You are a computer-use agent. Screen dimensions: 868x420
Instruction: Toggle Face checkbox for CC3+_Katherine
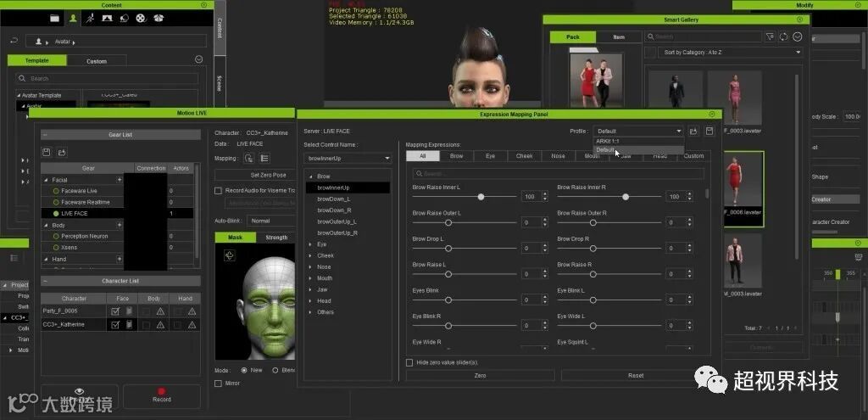[115, 325]
